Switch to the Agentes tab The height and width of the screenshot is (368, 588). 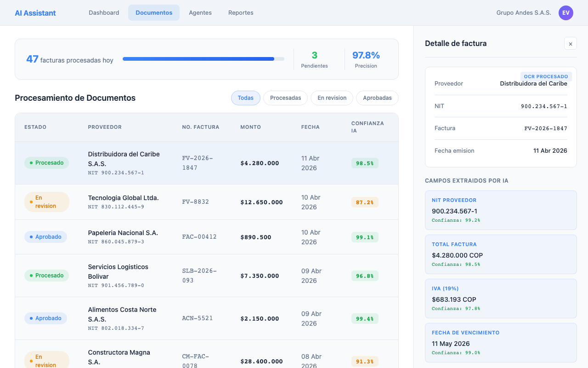(200, 12)
